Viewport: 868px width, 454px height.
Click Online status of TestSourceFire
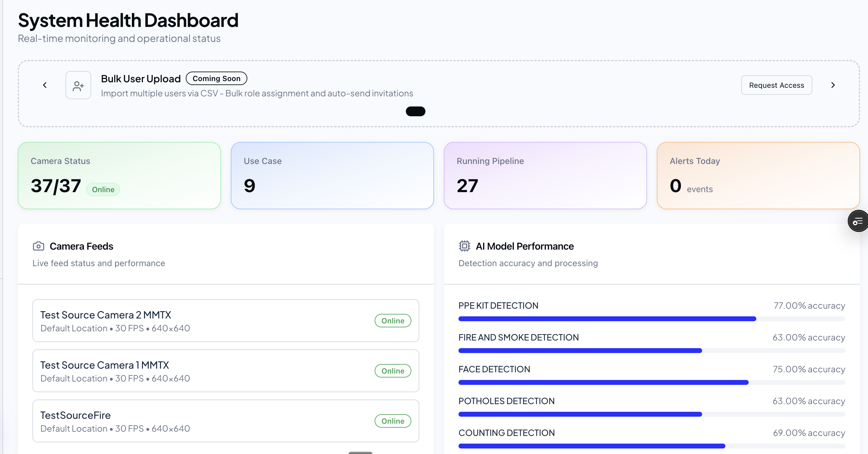[x=393, y=421]
